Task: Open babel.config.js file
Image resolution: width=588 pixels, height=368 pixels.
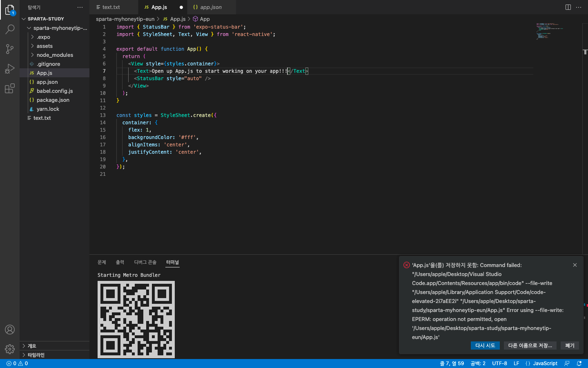Action: [55, 91]
